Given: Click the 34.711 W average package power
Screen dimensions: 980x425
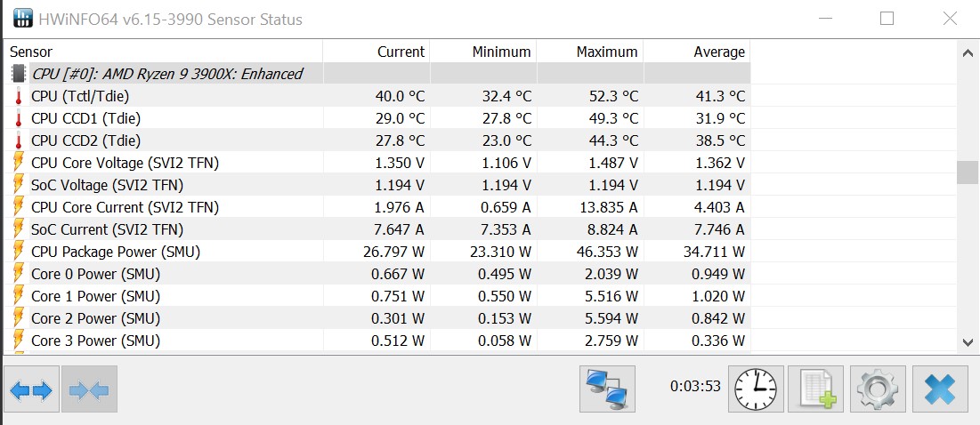Looking at the screenshot, I should tap(715, 253).
